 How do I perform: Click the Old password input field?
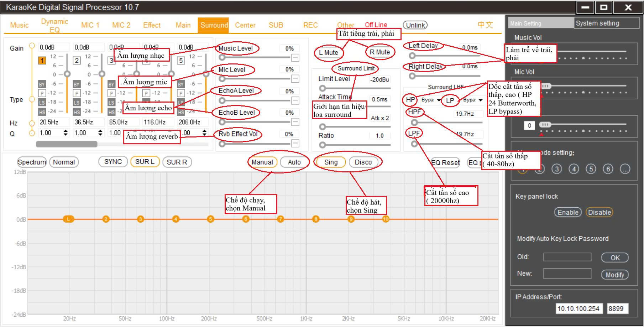tap(567, 257)
